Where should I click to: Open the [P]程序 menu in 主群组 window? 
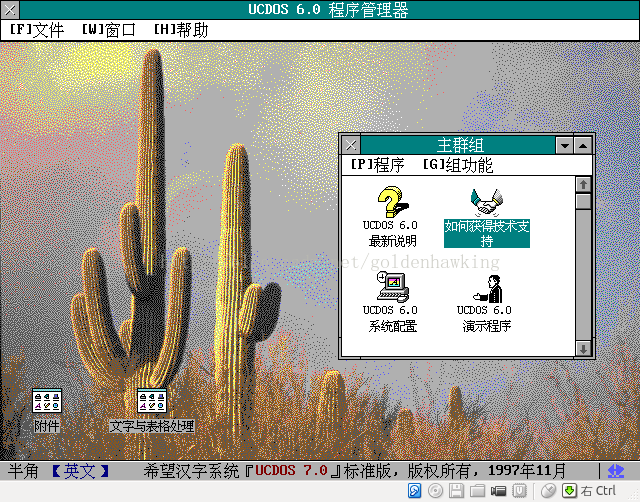click(x=378, y=165)
